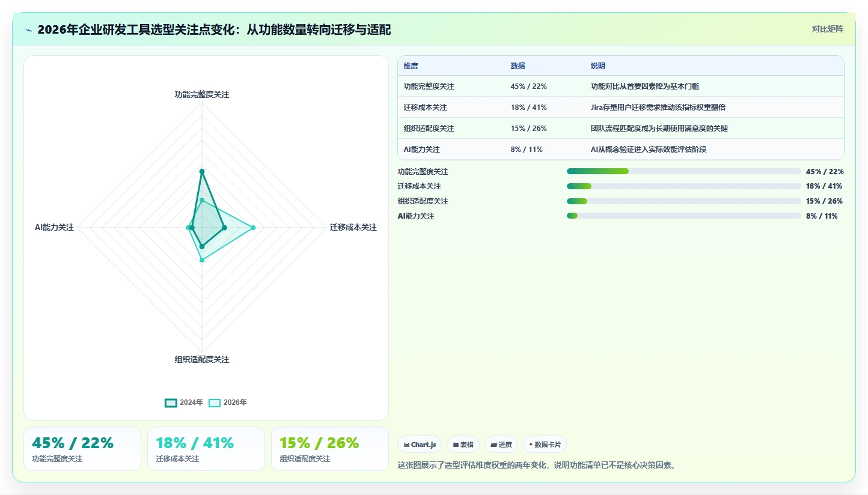Click the 说明 table column header
Image resolution: width=868 pixels, height=495 pixels.
598,65
